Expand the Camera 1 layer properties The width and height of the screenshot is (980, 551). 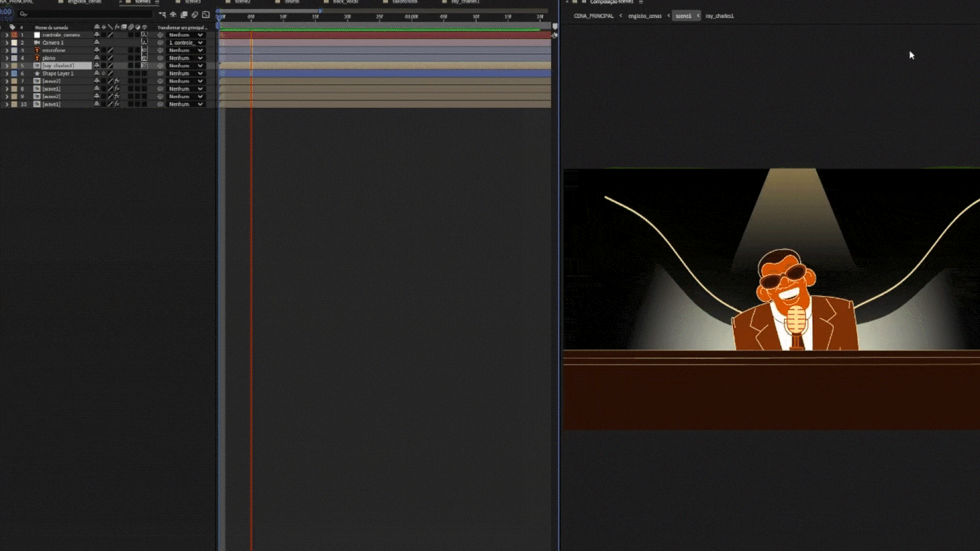pos(7,43)
